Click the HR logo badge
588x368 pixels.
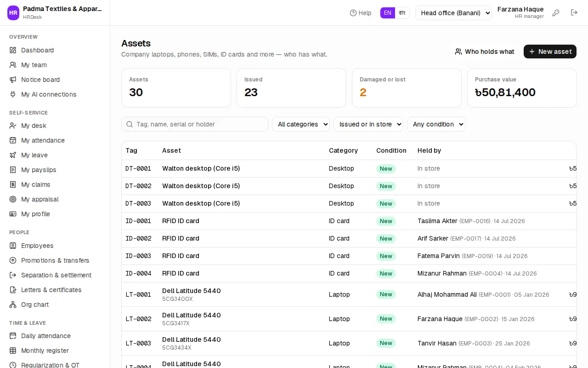click(x=13, y=13)
